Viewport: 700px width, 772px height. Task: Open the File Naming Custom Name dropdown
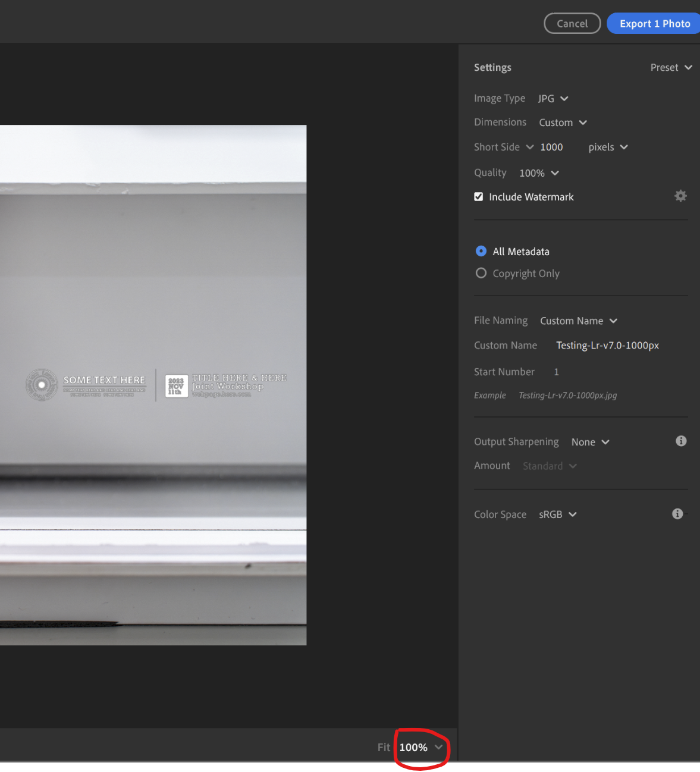pyautogui.click(x=578, y=321)
